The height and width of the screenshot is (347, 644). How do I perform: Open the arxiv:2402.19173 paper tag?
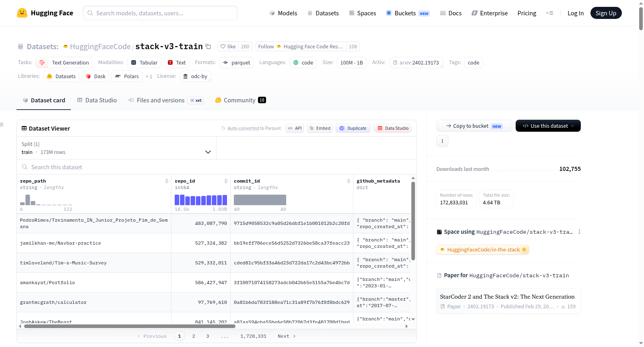pos(416,62)
